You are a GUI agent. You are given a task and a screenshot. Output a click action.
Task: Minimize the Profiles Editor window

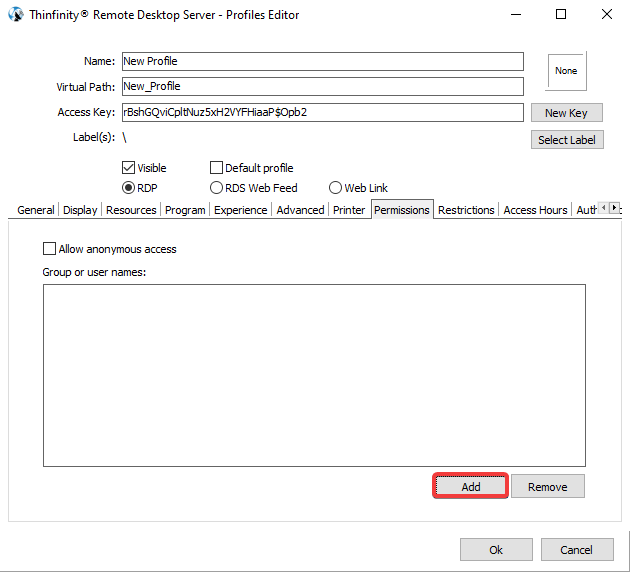516,14
